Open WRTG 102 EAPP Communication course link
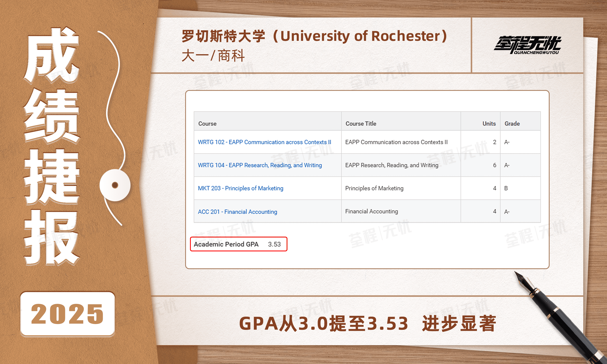This screenshot has height=364, width=607. click(x=264, y=142)
